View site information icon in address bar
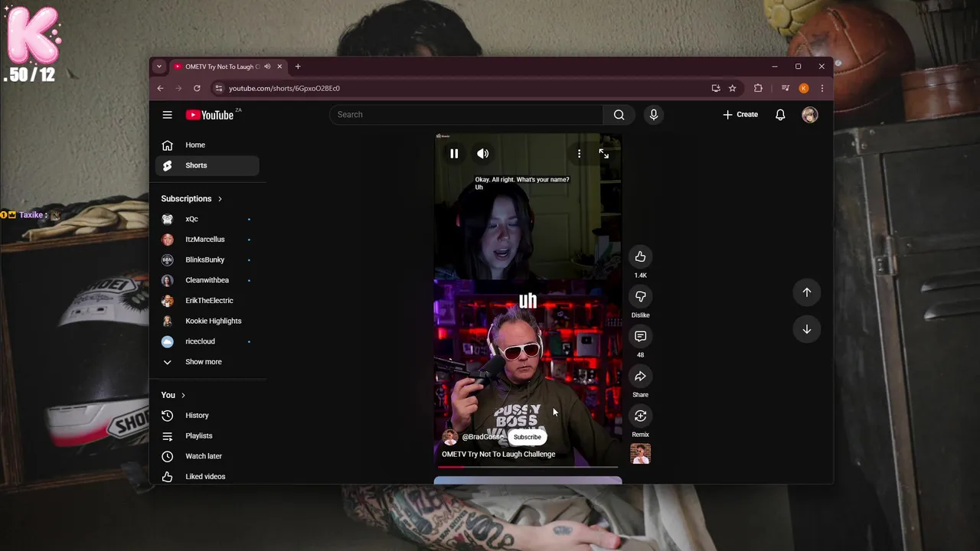 click(218, 88)
